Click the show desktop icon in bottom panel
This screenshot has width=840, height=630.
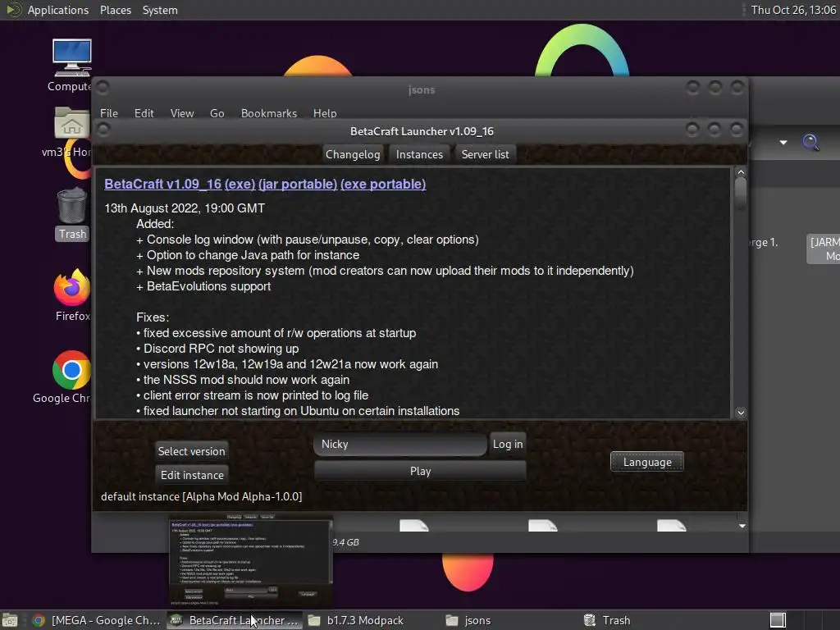pyautogui.click(x=10, y=620)
